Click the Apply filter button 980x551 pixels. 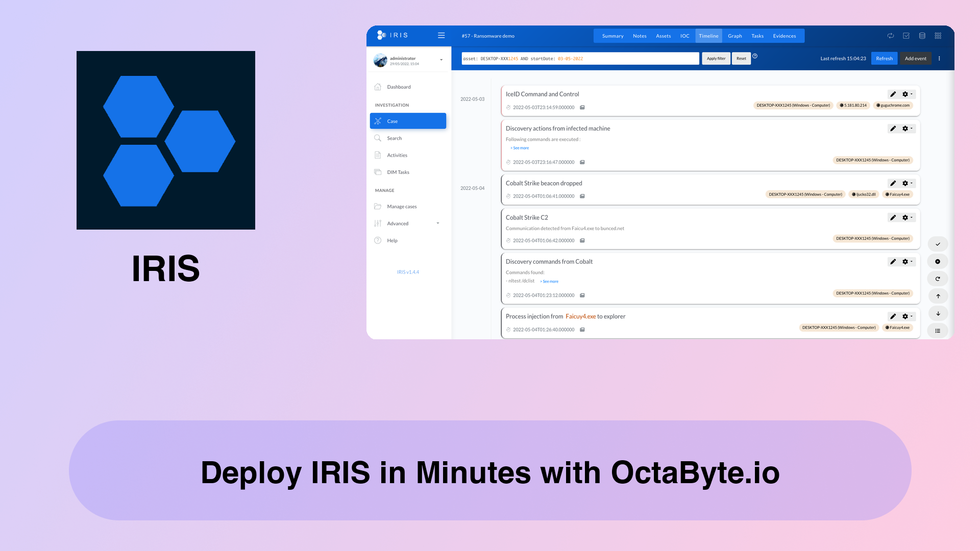[716, 59]
